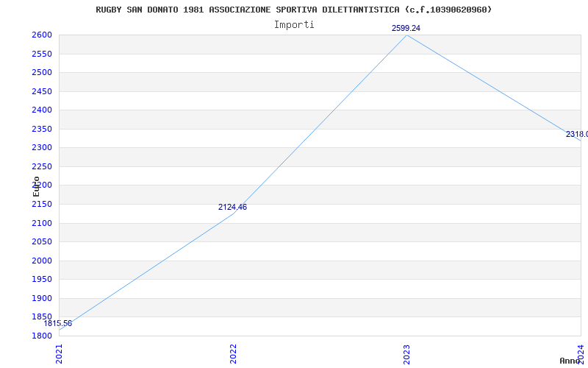The width and height of the screenshot is (588, 368).
Task: Click the 2024 x-axis label
Action: pos(581,353)
